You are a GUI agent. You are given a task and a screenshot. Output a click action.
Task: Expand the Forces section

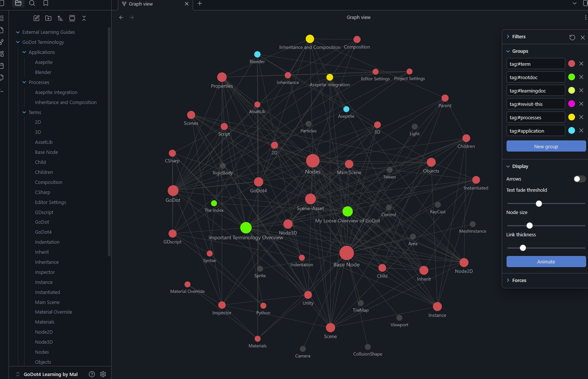[x=519, y=281]
